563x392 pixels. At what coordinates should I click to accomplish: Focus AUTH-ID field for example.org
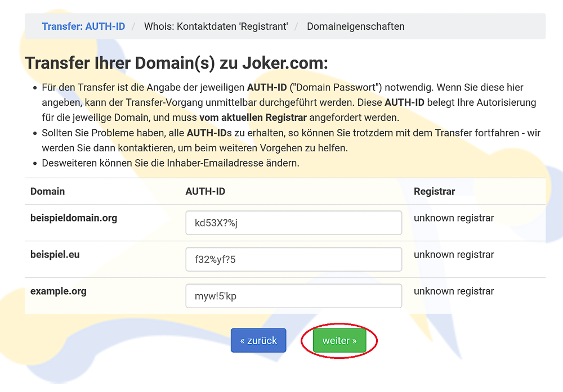click(x=294, y=296)
